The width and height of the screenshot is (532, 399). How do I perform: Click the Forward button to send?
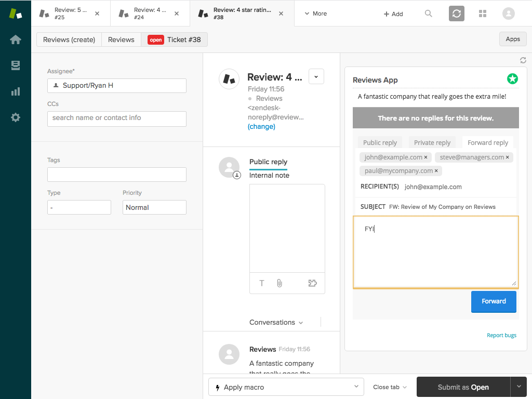coord(493,301)
